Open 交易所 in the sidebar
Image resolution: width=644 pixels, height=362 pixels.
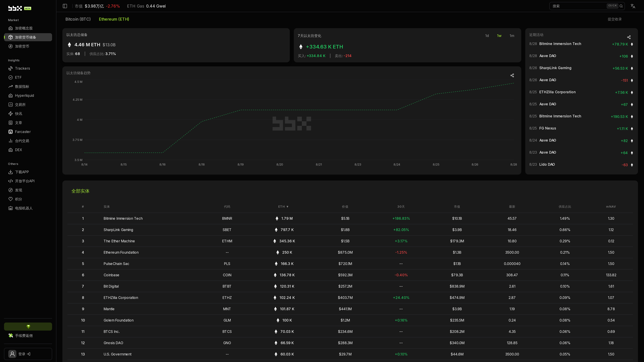click(x=28, y=105)
